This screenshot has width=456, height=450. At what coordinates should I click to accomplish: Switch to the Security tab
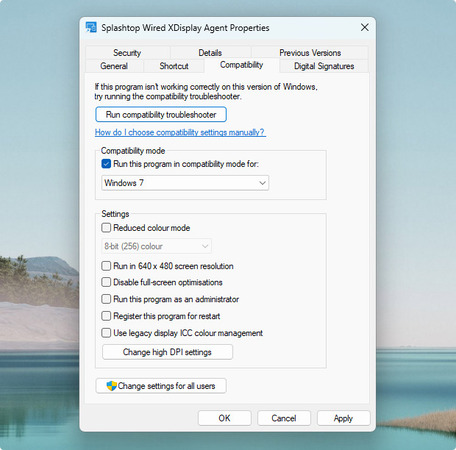(127, 53)
